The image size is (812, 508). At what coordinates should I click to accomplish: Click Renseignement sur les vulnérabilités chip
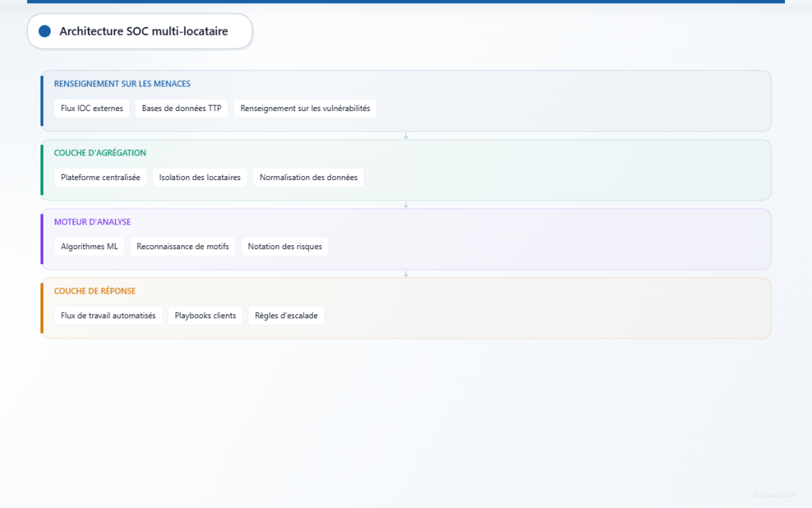click(305, 109)
